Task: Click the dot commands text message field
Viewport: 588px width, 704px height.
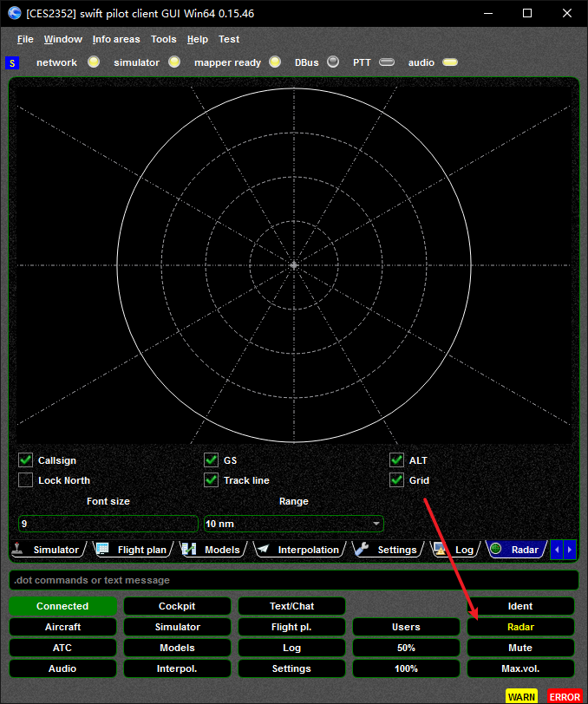Action: (293, 580)
